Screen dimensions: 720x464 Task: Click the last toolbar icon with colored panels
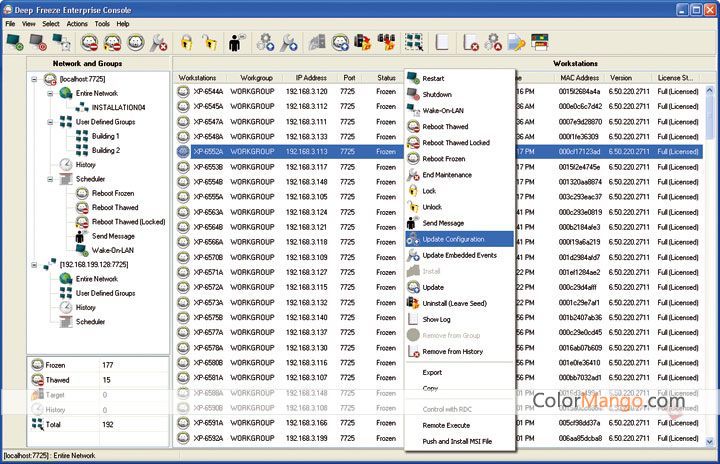540,43
